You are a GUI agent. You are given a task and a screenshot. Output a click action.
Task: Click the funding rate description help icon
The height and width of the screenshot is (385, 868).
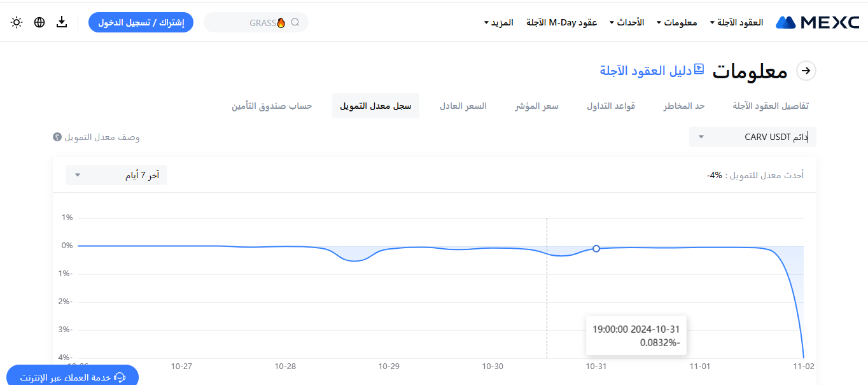(x=57, y=137)
